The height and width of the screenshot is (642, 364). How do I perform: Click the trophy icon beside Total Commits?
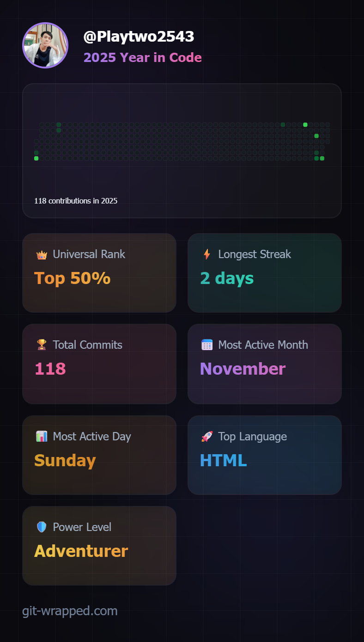tap(42, 345)
